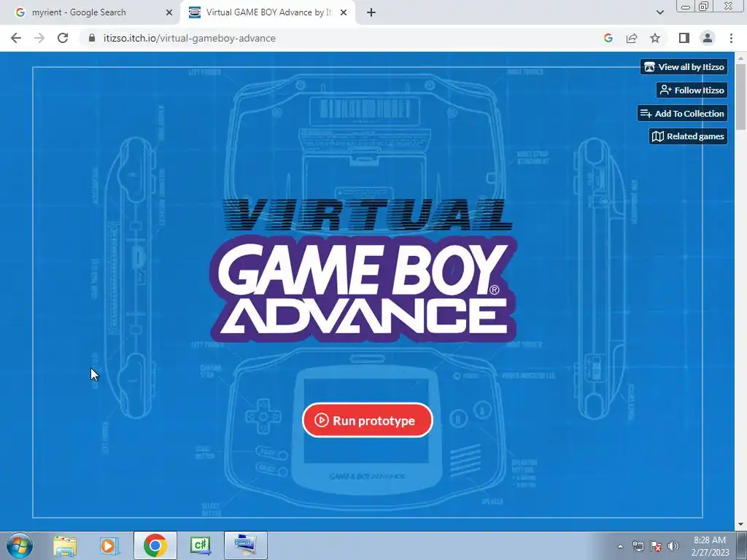Image resolution: width=747 pixels, height=560 pixels.
Task: Click the scrollbar up arrow
Action: click(740, 58)
